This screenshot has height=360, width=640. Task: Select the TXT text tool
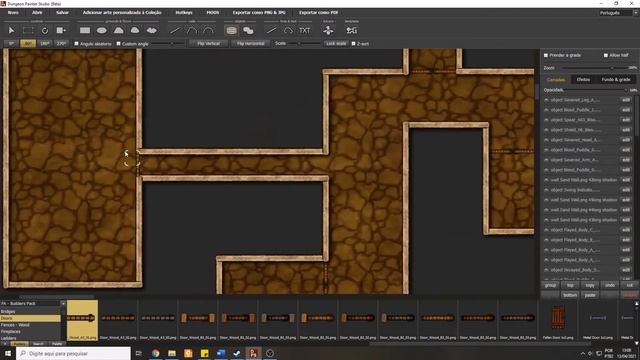click(x=304, y=31)
